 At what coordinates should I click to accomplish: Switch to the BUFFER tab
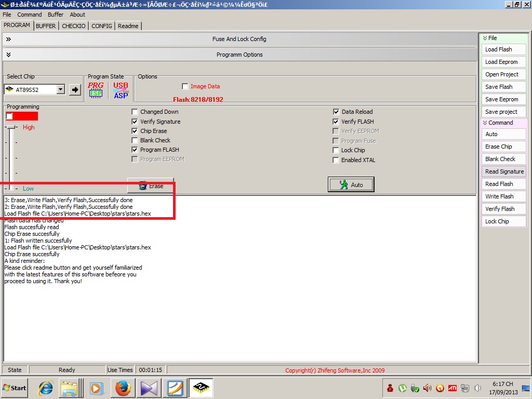46,26
